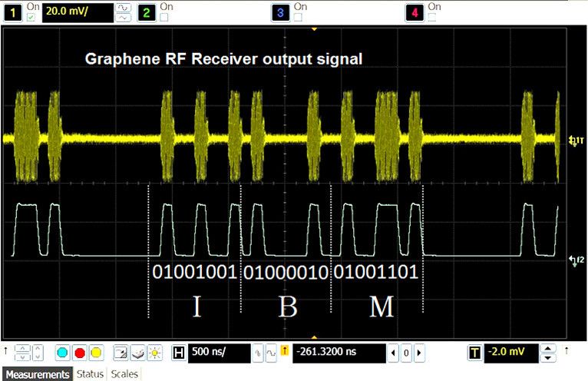
Task: Edit the 500 ns/ timebase field
Action: 219,353
